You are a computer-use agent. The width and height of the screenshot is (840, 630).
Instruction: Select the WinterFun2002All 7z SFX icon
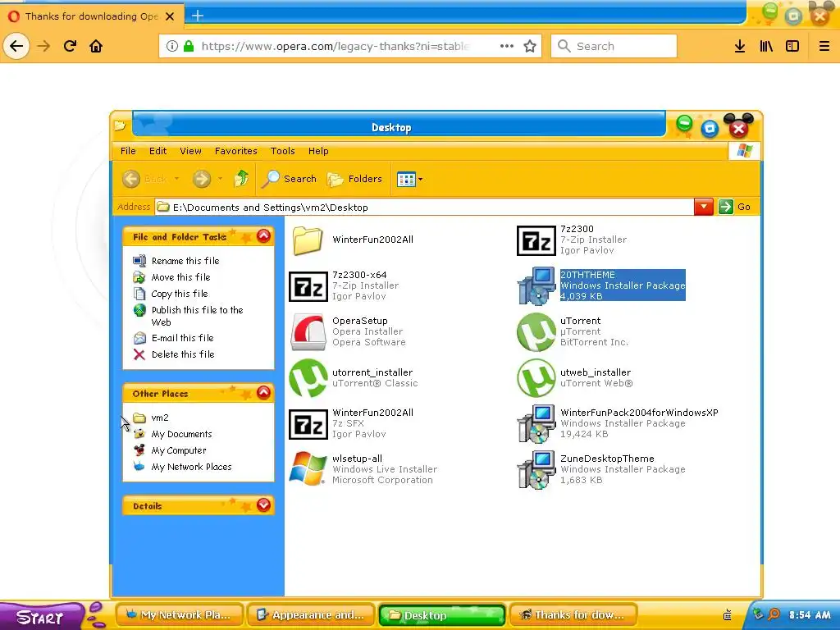point(308,424)
